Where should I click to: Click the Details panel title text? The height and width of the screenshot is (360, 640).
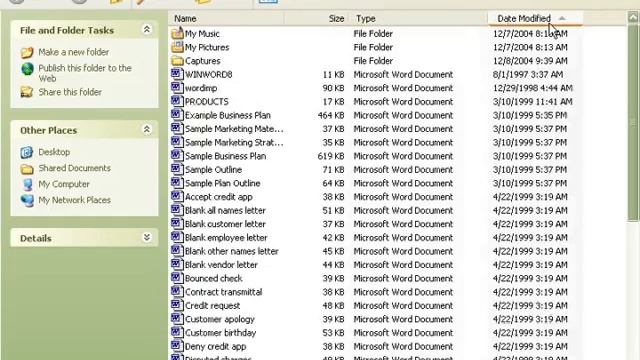[x=36, y=238]
